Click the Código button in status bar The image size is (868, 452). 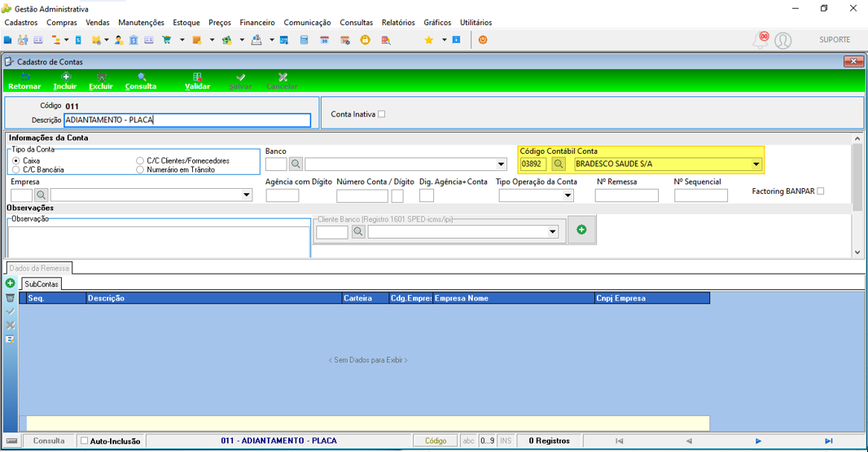point(435,441)
